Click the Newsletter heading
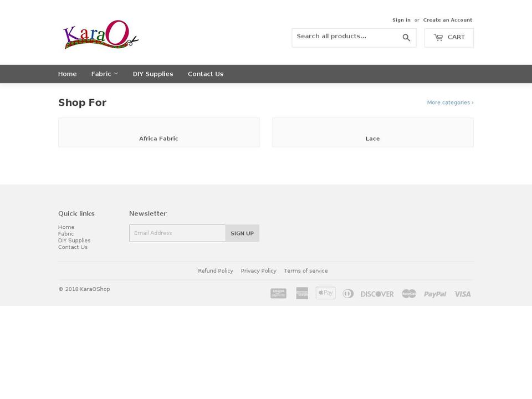 click(148, 213)
